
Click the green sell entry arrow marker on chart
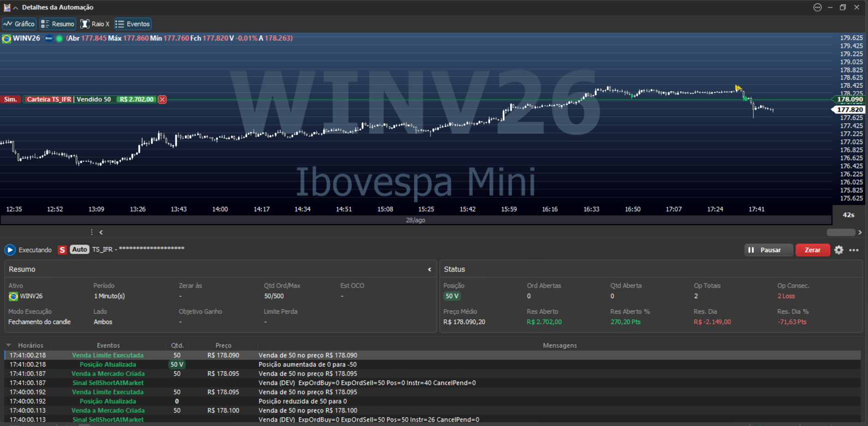746,98
